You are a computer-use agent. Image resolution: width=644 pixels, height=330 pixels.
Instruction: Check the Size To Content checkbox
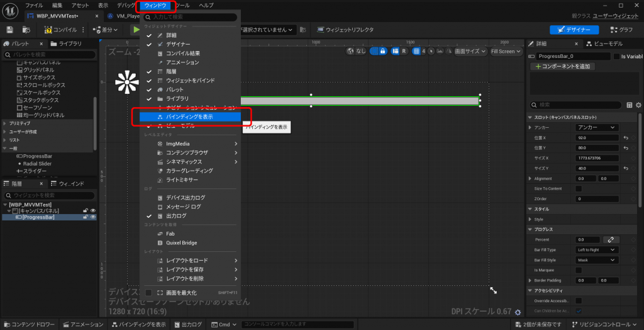[x=579, y=188]
